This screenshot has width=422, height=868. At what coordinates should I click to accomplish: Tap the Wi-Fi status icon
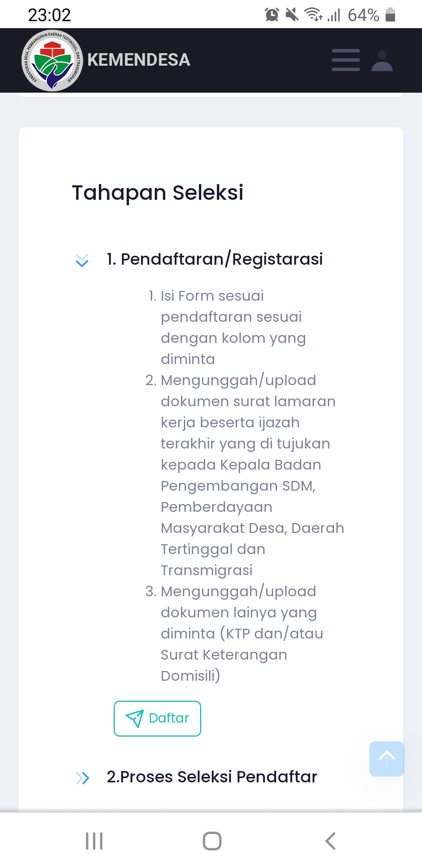point(313,15)
